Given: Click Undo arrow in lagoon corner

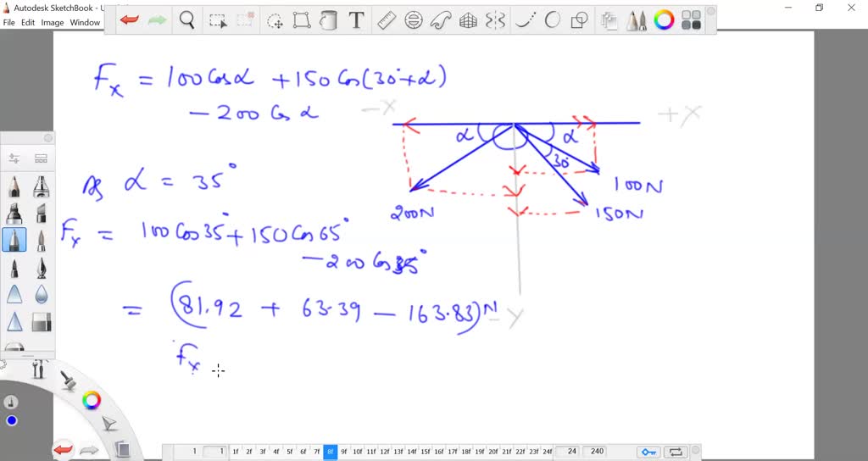Looking at the screenshot, I should 64,449.
